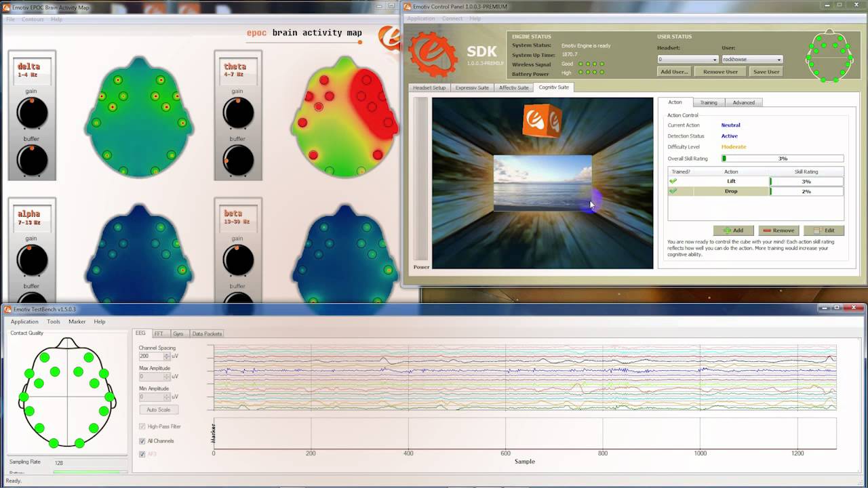Click the Remove action button
The image size is (868, 488).
[778, 230]
